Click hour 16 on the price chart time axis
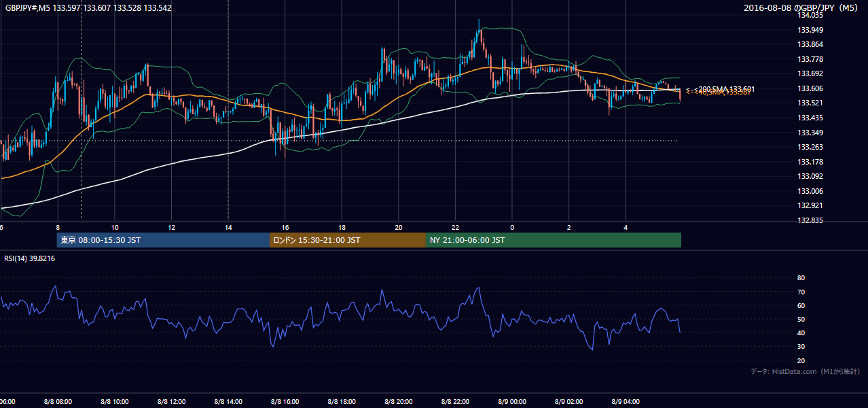868x408 pixels. [x=285, y=227]
